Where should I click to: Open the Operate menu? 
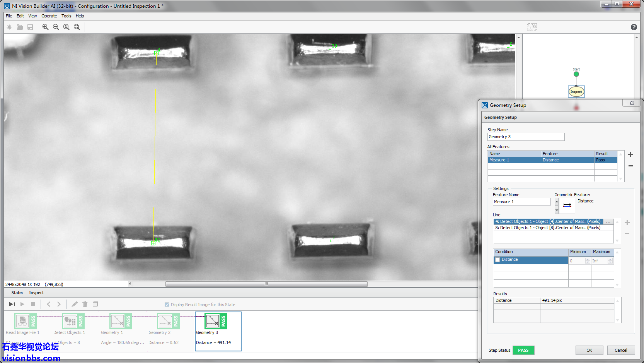49,16
